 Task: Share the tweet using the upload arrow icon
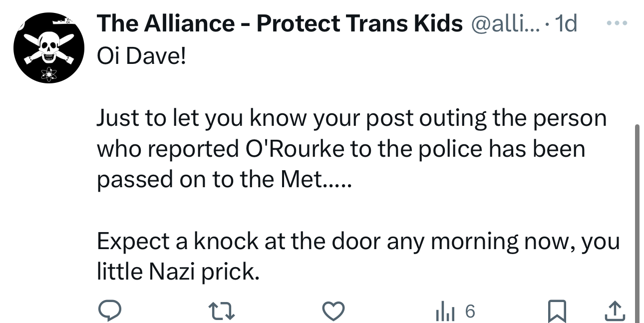[615, 312]
